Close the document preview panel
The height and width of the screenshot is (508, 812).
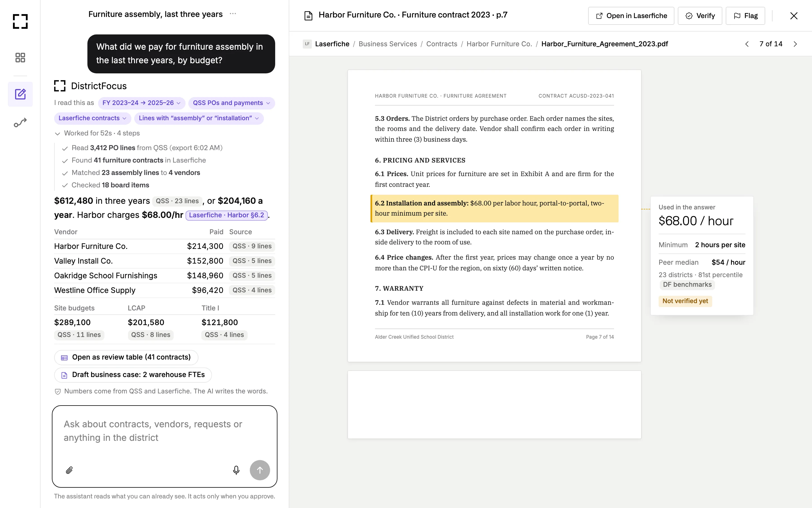point(794,16)
